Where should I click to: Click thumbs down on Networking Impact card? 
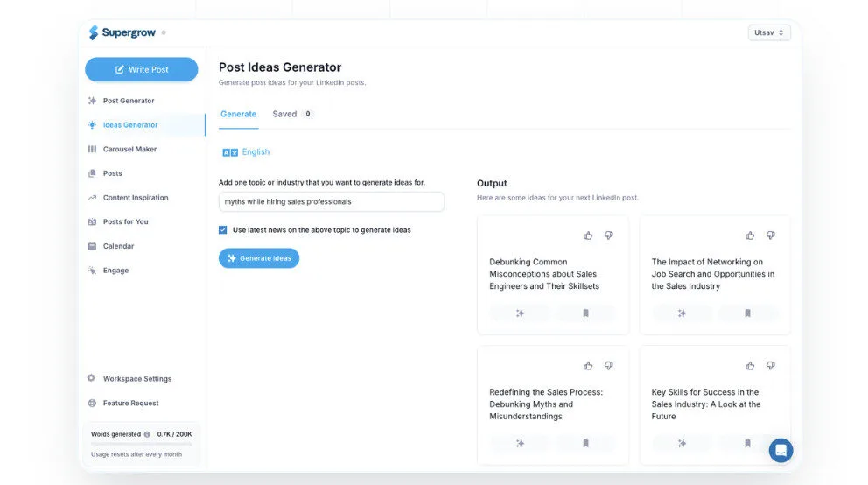click(x=771, y=235)
